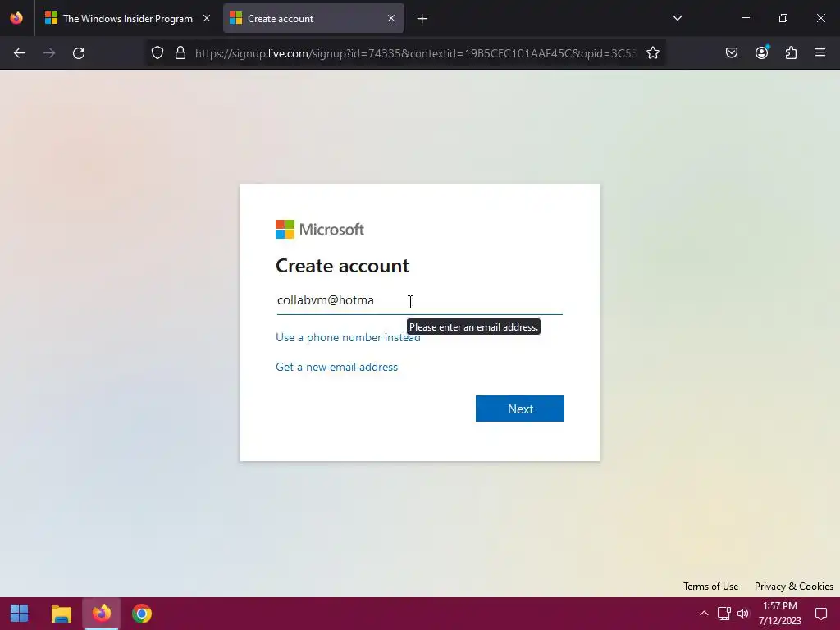
Task: Open Privacy & Cookies link
Action: point(793,586)
